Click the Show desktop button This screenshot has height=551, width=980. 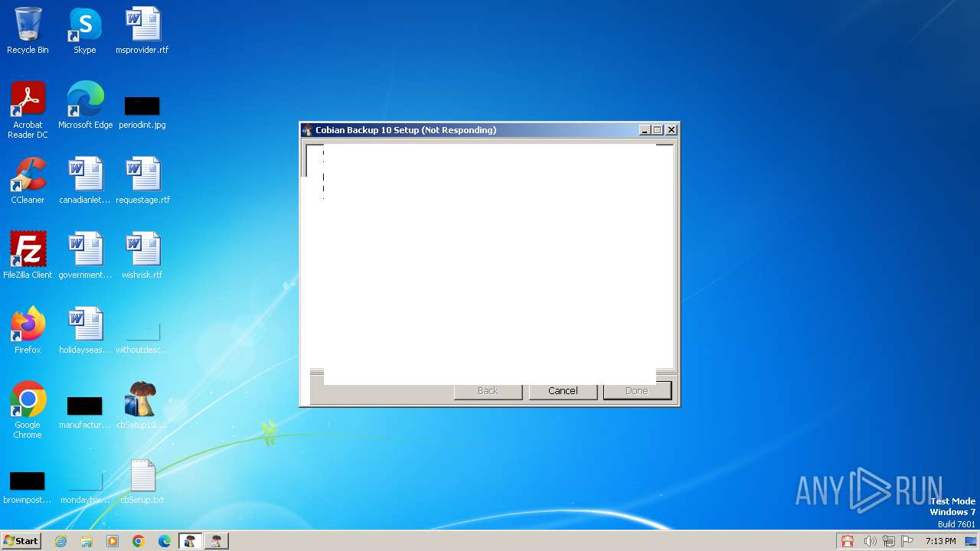coord(972,541)
